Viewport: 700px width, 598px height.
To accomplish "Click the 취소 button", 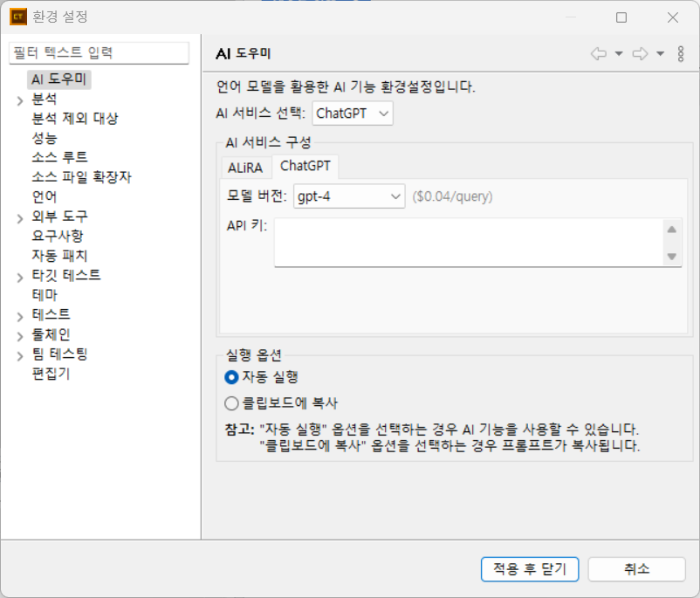I will pyautogui.click(x=636, y=569).
